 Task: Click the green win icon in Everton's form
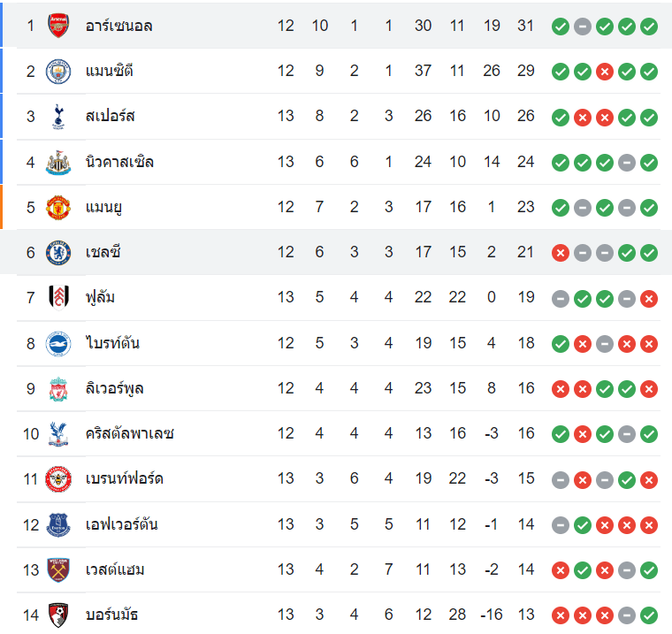pyautogui.click(x=582, y=524)
